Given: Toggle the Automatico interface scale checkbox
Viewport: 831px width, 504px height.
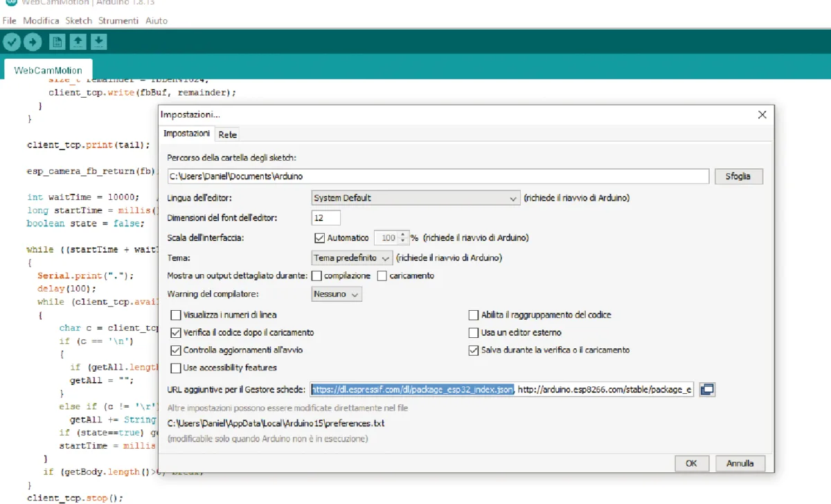Looking at the screenshot, I should pyautogui.click(x=319, y=237).
